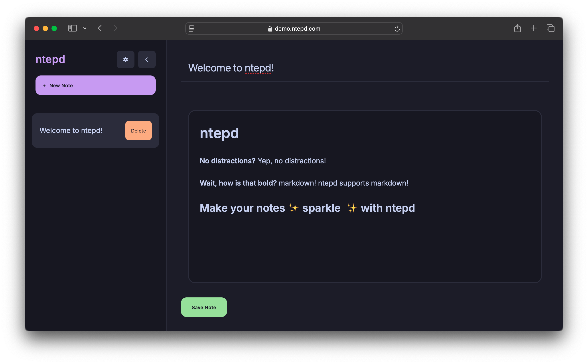Delete the Welcome to ntepd! note
The height and width of the screenshot is (364, 588).
(x=138, y=131)
